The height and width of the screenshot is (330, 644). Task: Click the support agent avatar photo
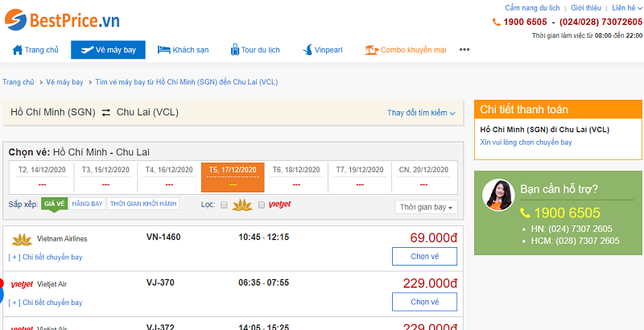[x=498, y=195]
